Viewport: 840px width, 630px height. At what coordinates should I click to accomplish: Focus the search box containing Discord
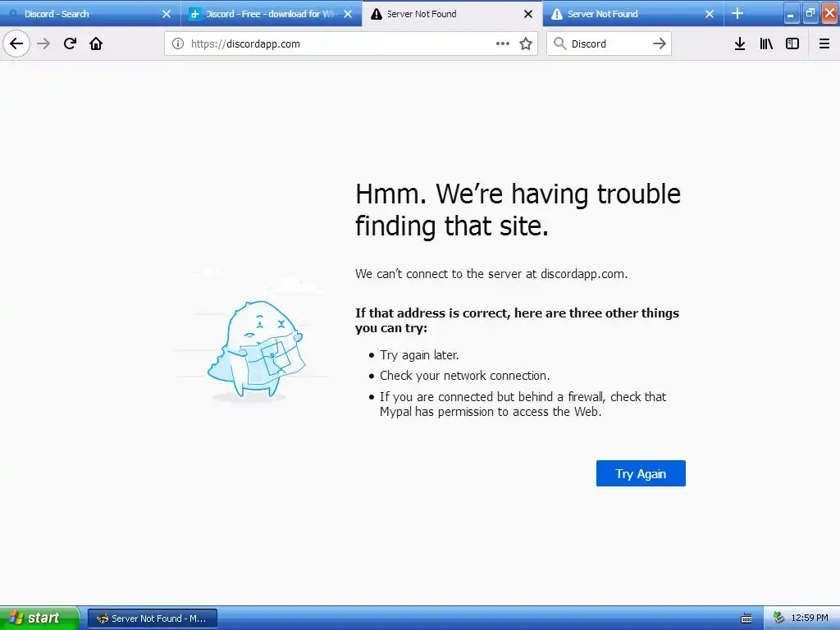coord(609,44)
